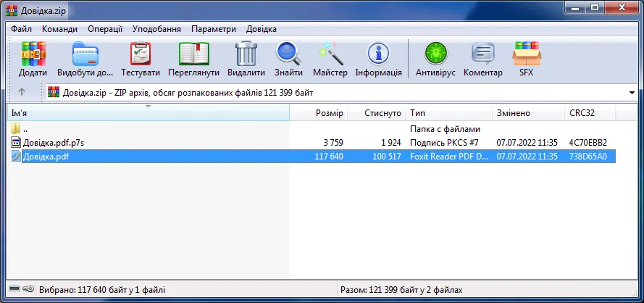This screenshot has width=644, height=303.
Task: Open the Команди menu
Action: [x=59, y=29]
